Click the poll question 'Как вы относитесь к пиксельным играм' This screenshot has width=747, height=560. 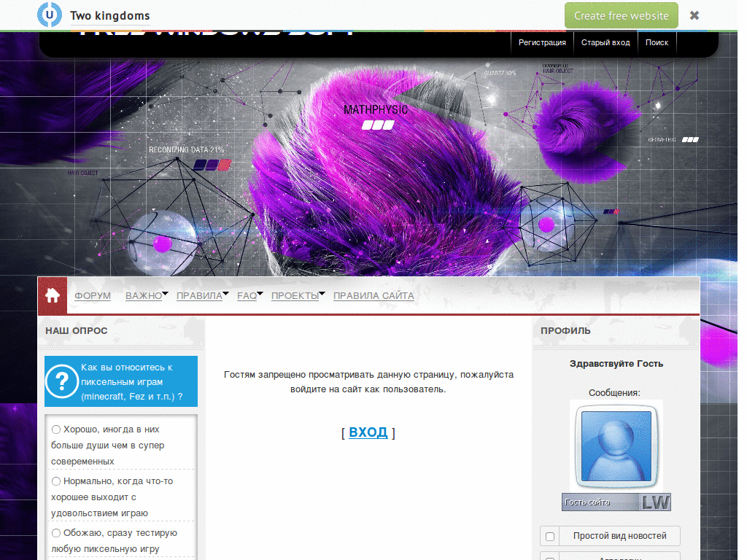pos(132,381)
